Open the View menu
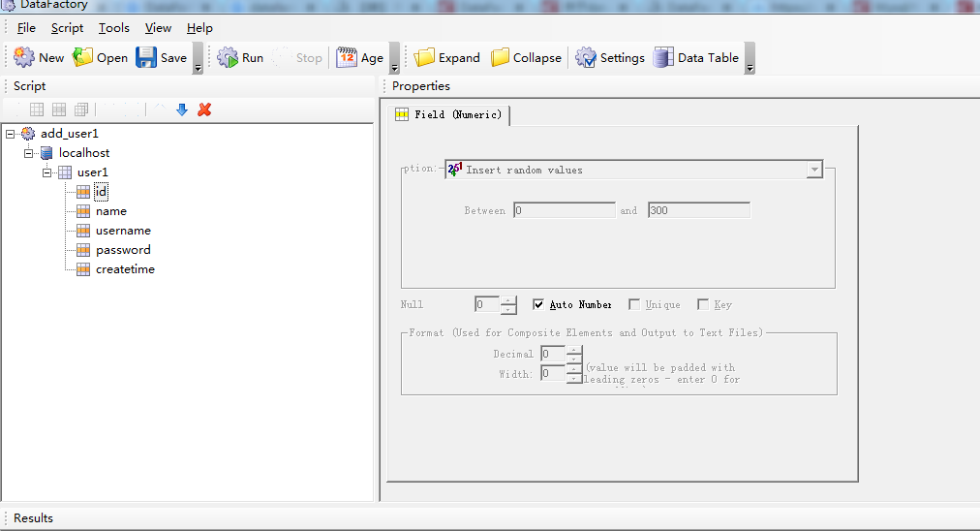The height and width of the screenshot is (531, 980). pos(158,28)
